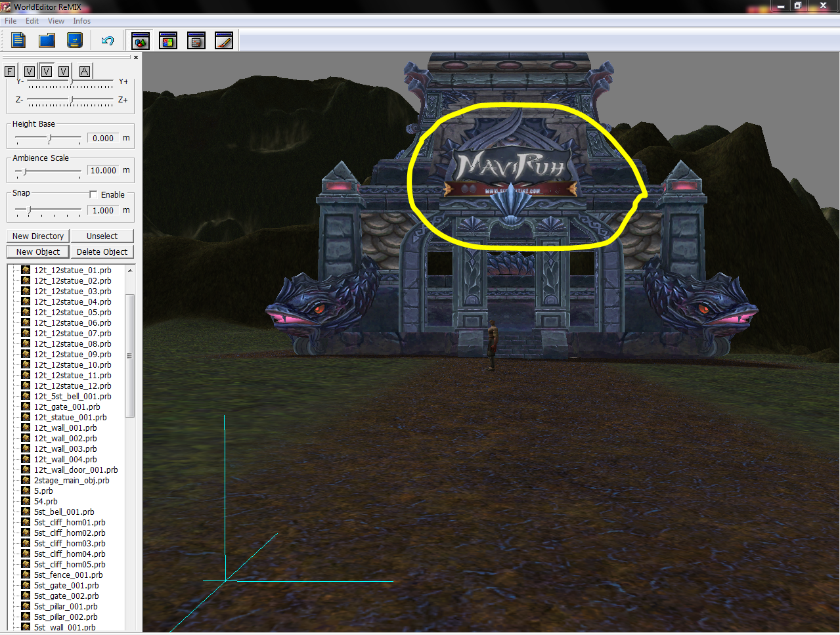Click the Height Base 0.000 value field
The width and height of the screenshot is (840, 635).
point(103,138)
